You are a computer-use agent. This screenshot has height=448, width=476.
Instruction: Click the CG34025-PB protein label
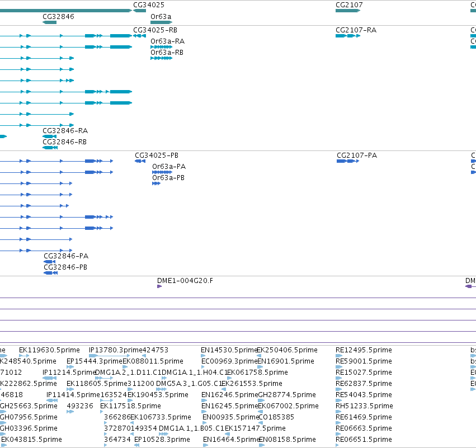pyautogui.click(x=157, y=155)
